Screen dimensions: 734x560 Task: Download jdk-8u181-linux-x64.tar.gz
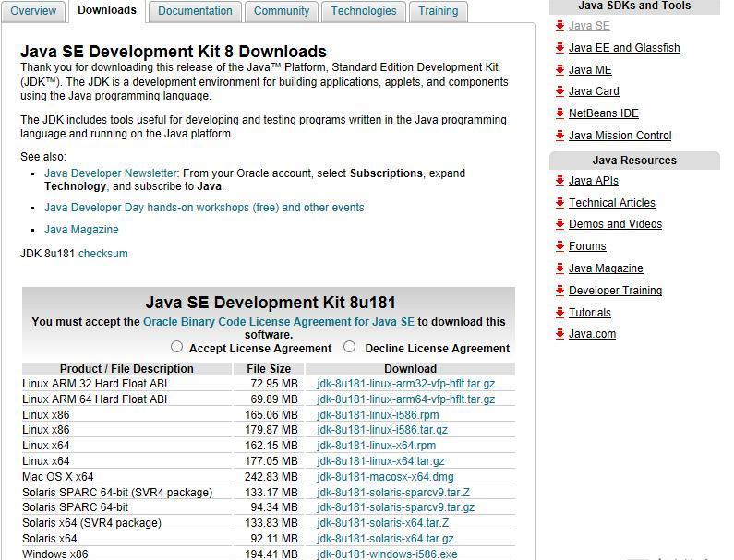tap(380, 461)
